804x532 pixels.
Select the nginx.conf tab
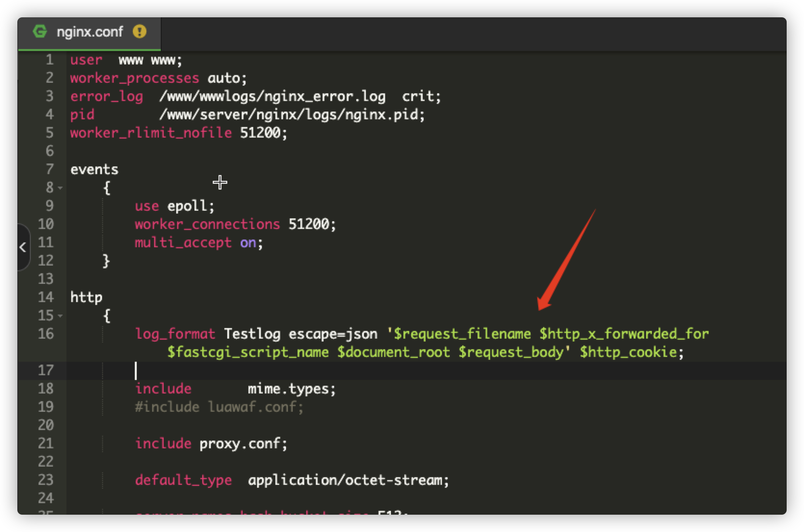pos(89,33)
